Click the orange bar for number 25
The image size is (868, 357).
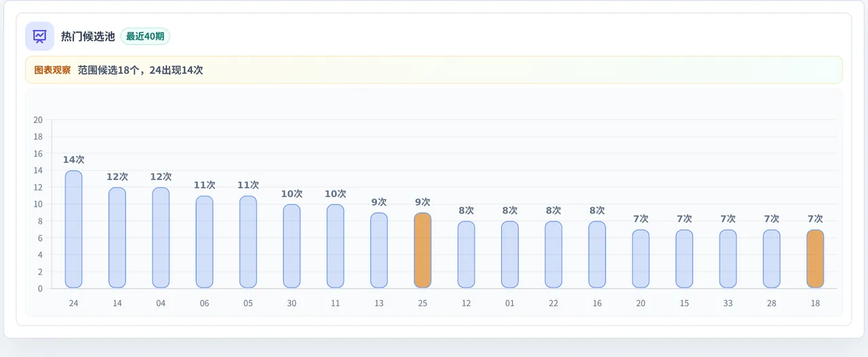[422, 251]
